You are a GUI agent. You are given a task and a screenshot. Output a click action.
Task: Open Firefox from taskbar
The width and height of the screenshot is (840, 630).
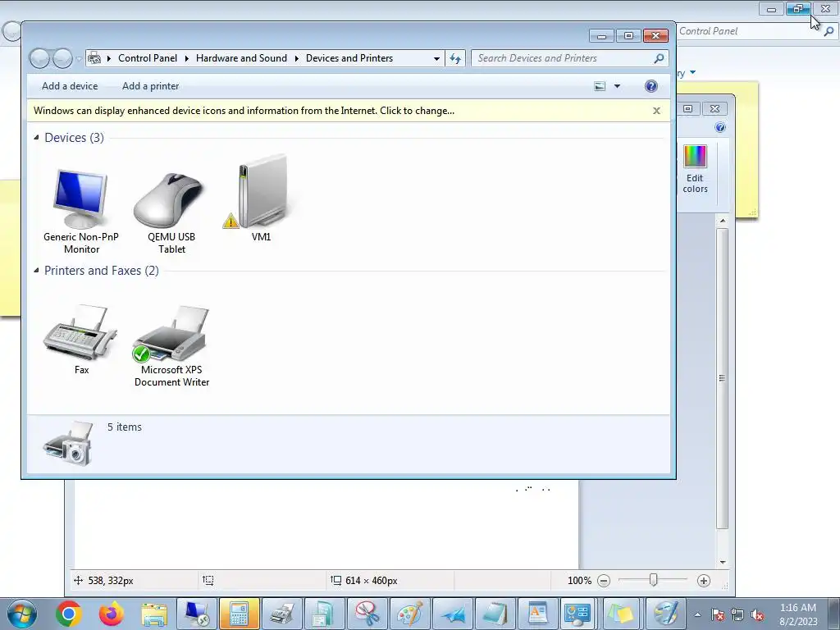pos(112,614)
